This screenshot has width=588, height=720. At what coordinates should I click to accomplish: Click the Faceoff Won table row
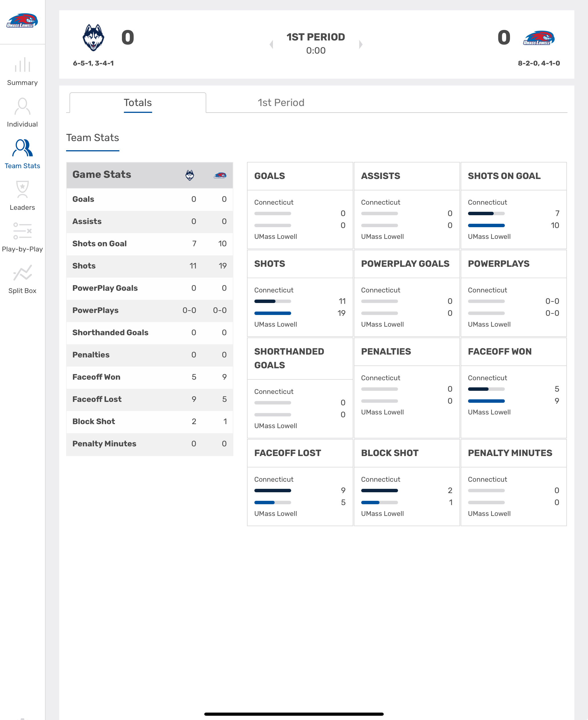point(150,377)
